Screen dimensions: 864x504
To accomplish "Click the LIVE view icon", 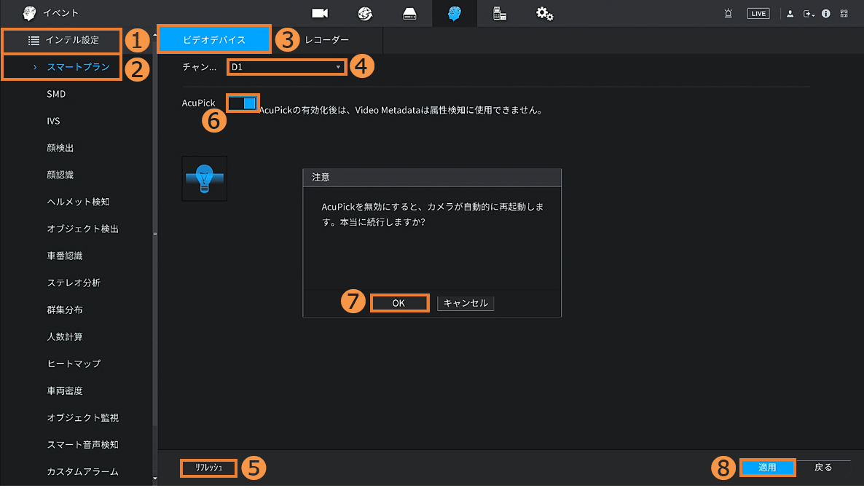I will click(x=758, y=13).
